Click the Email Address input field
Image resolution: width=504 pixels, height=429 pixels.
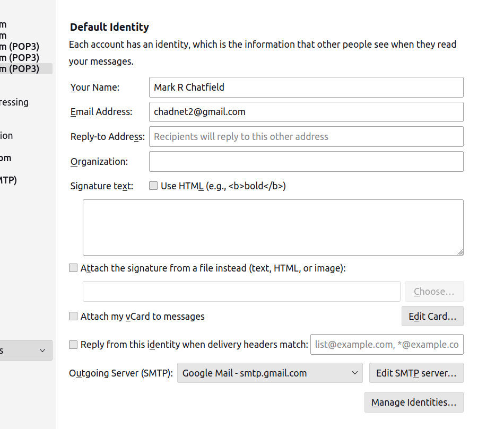306,112
